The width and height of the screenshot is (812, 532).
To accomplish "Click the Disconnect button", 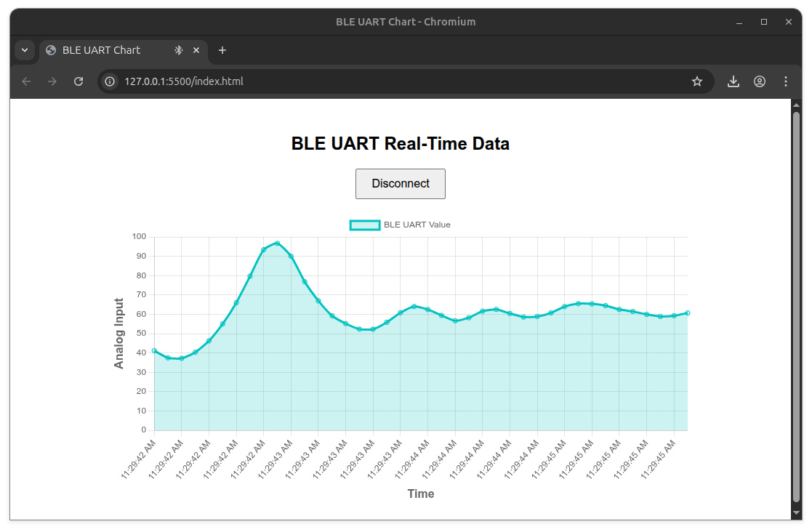I will pos(400,184).
